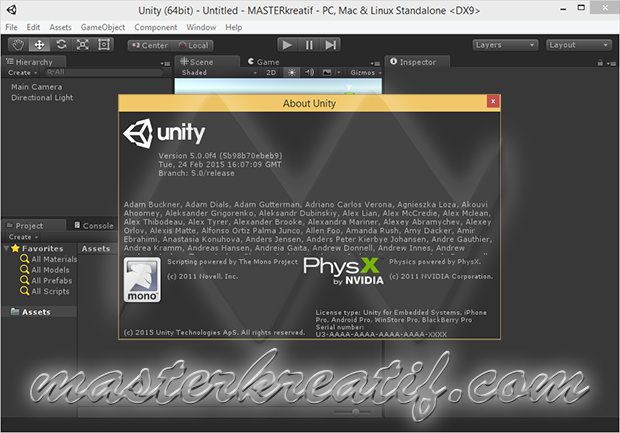This screenshot has width=620, height=433.
Task: Toggle the 2D scene view button
Action: point(271,72)
